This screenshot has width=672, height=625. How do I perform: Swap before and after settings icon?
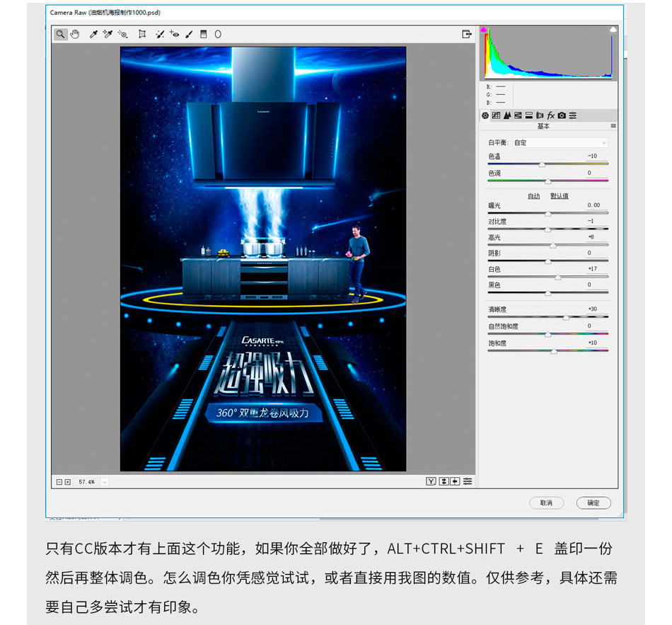444,482
